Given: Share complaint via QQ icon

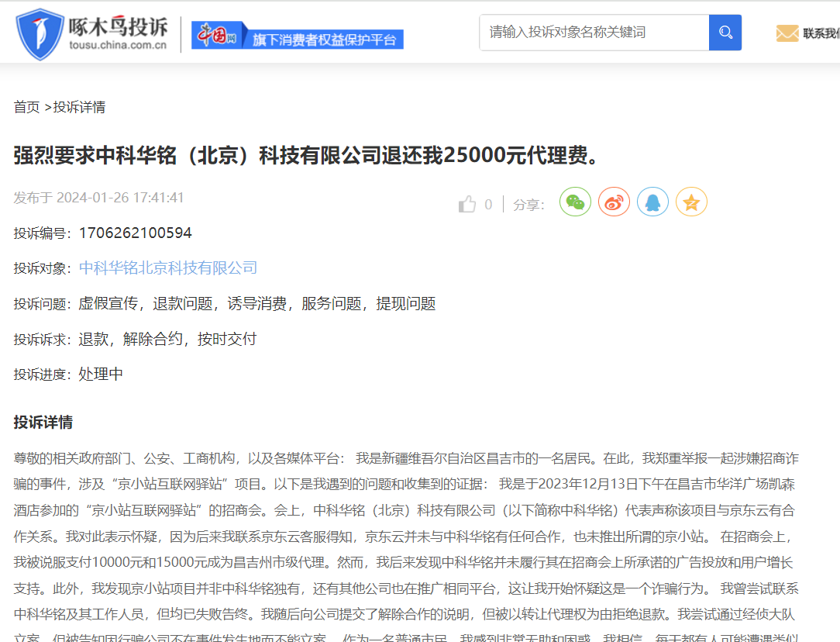Looking at the screenshot, I should 652,202.
